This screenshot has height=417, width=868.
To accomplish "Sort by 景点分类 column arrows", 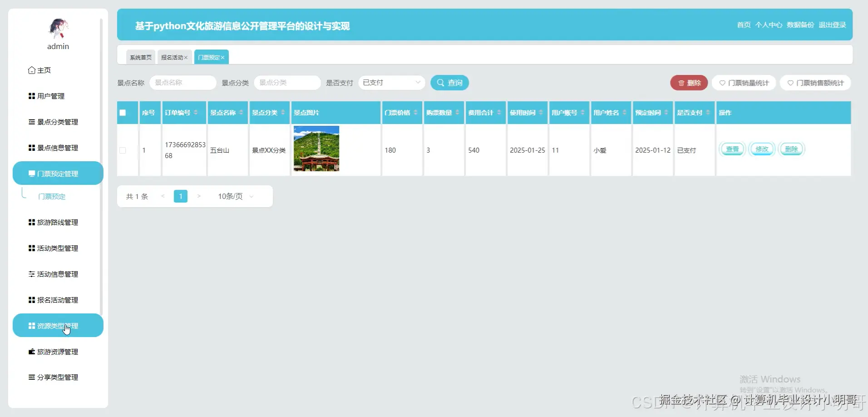I will (x=283, y=113).
